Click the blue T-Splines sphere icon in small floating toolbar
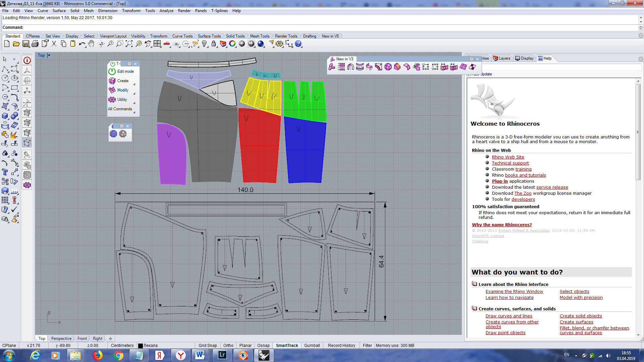 [x=113, y=134]
